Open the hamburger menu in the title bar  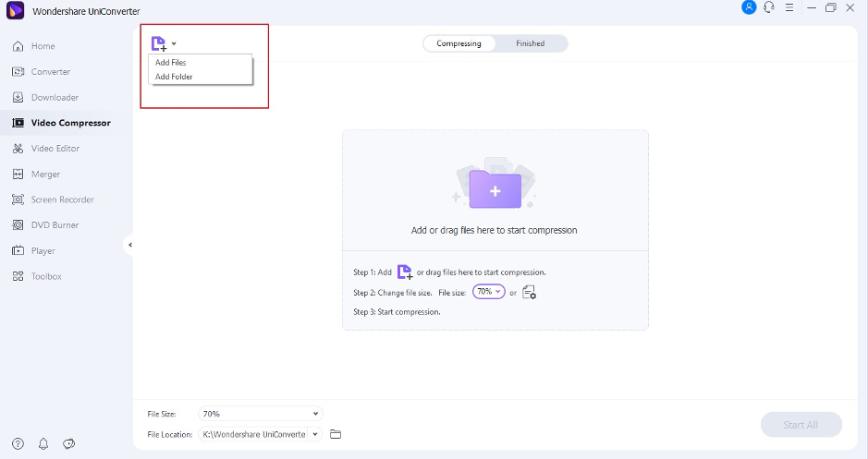click(789, 7)
